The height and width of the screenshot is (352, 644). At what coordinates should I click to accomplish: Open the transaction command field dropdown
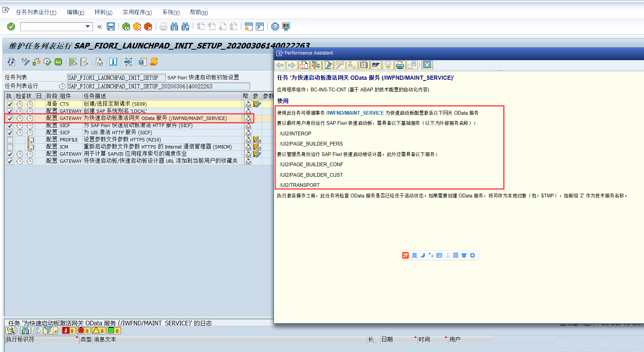88,26
